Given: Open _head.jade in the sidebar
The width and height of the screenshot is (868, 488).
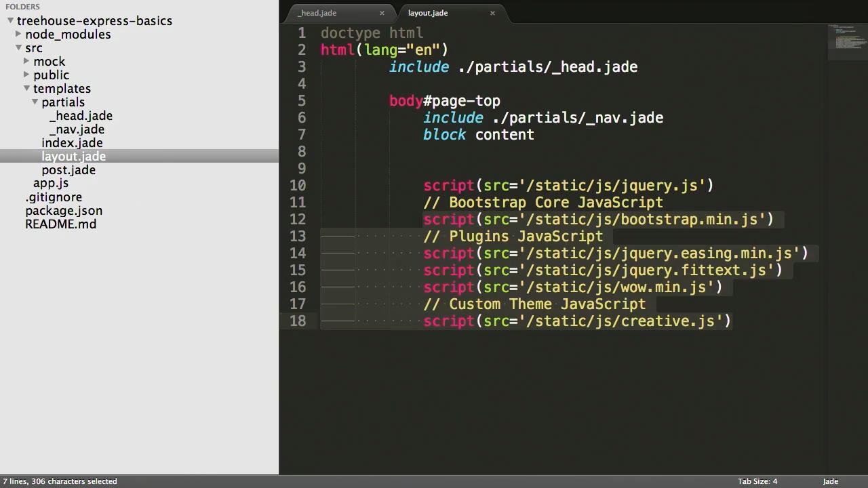Looking at the screenshot, I should click(x=81, y=116).
